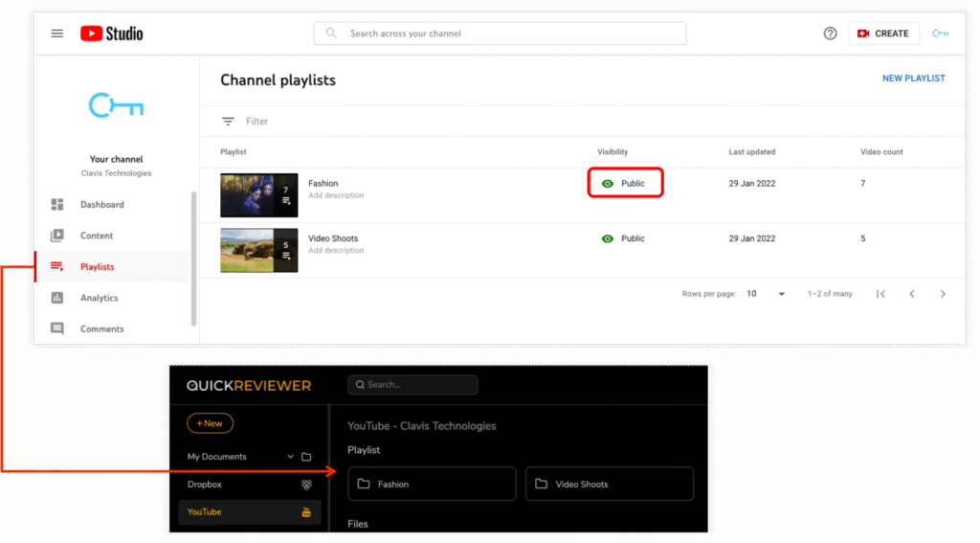The image size is (980, 543).
Task: Click the channel key avatar top right
Action: coord(940,34)
